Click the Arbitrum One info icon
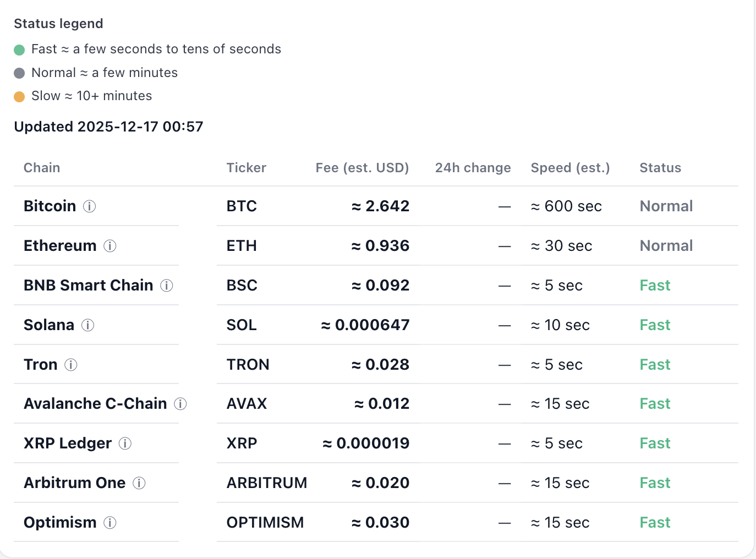756x559 pixels. point(140,483)
